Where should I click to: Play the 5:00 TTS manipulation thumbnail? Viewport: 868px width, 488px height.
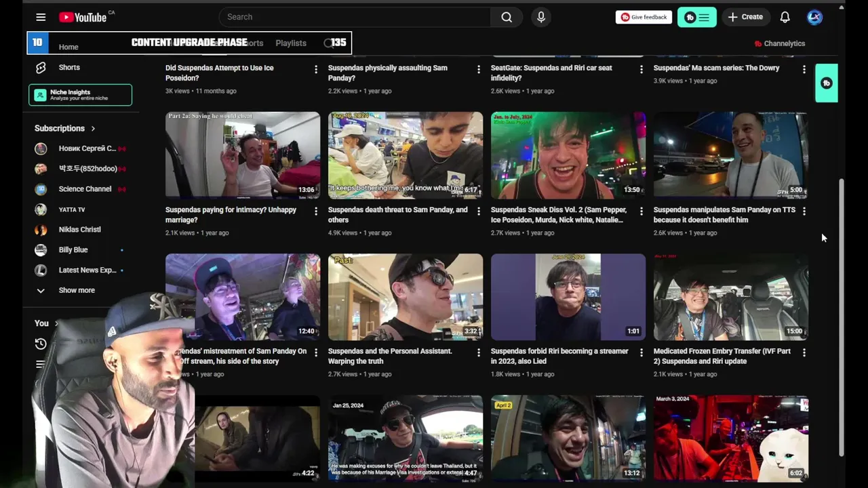(x=731, y=155)
